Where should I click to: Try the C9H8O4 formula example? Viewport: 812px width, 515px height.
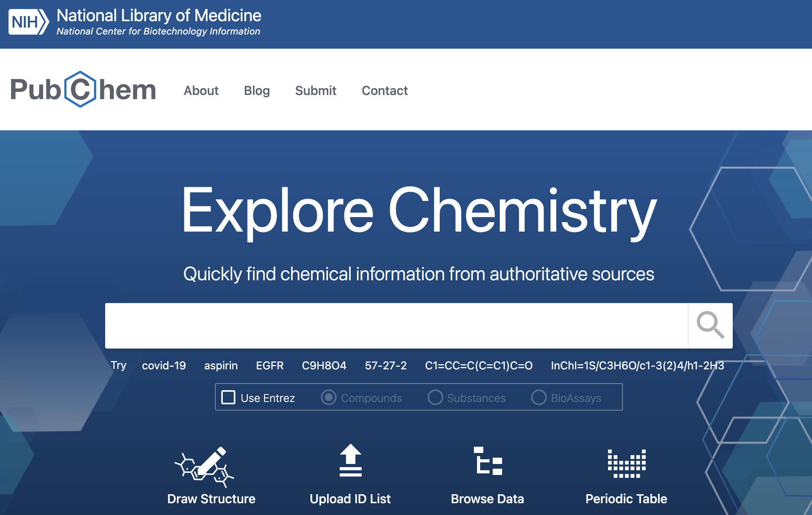324,365
